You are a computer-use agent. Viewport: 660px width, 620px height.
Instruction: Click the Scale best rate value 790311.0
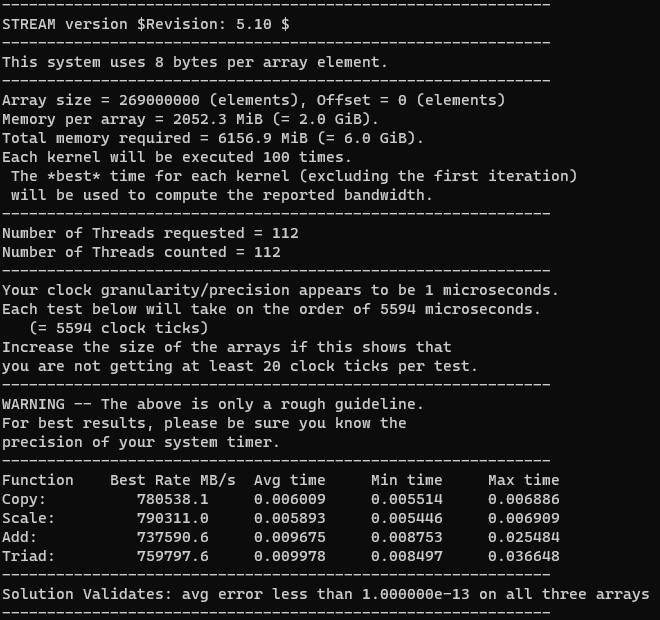click(x=172, y=519)
